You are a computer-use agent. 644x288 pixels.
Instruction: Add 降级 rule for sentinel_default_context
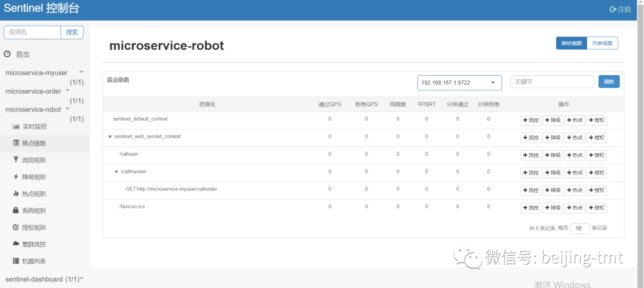tap(553, 120)
